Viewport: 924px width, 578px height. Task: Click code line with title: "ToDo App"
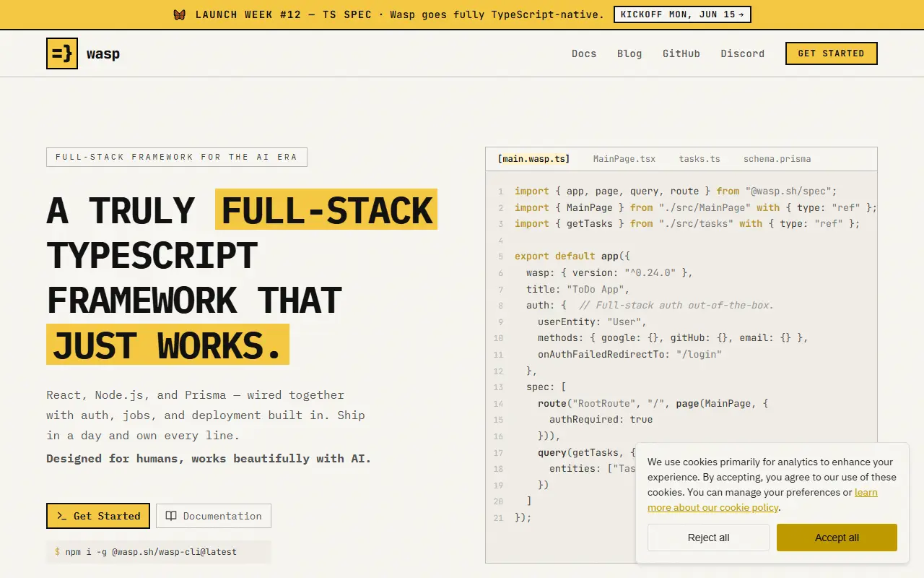pyautogui.click(x=577, y=289)
